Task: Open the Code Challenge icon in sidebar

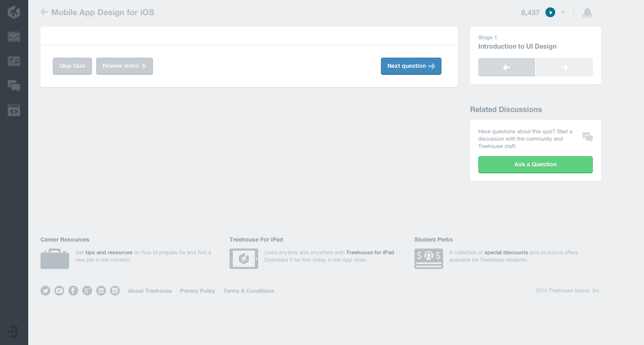Action: click(x=14, y=110)
